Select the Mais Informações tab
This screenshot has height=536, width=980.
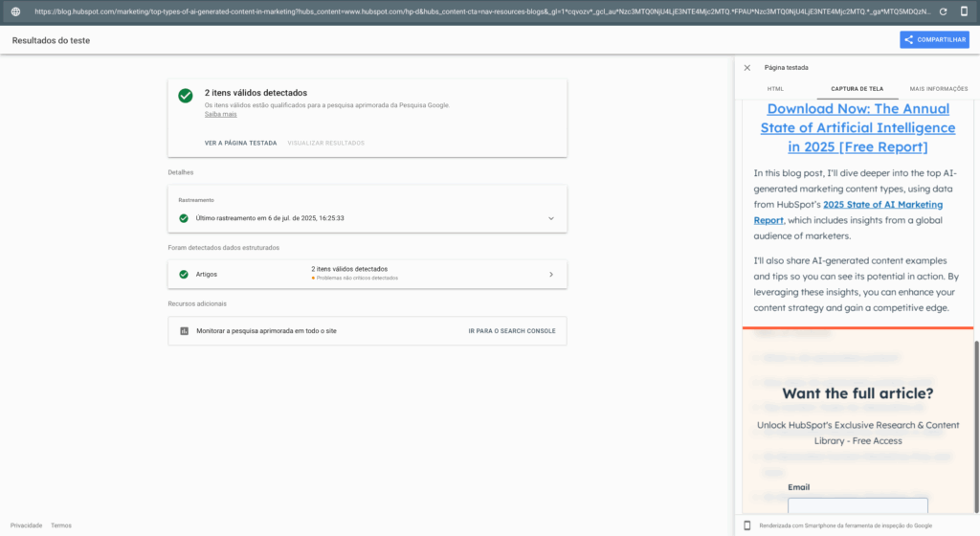(x=938, y=88)
